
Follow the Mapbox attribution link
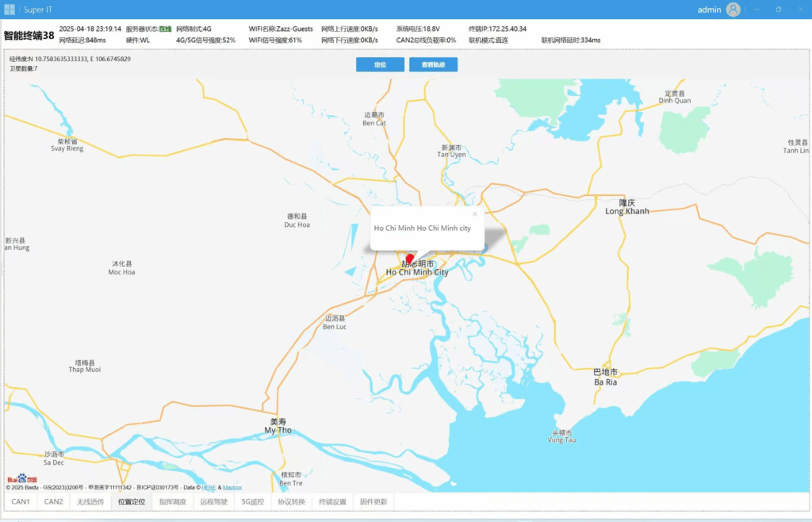(x=232, y=487)
